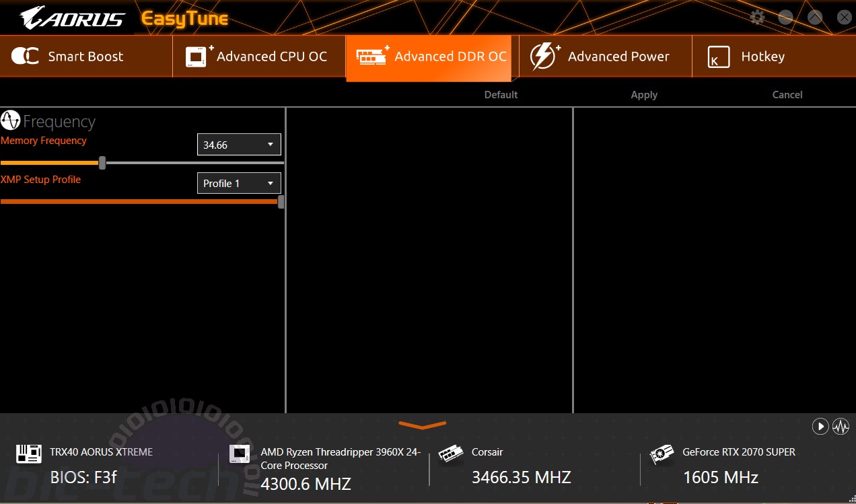Click the Cancel button
The height and width of the screenshot is (504, 856).
(787, 95)
